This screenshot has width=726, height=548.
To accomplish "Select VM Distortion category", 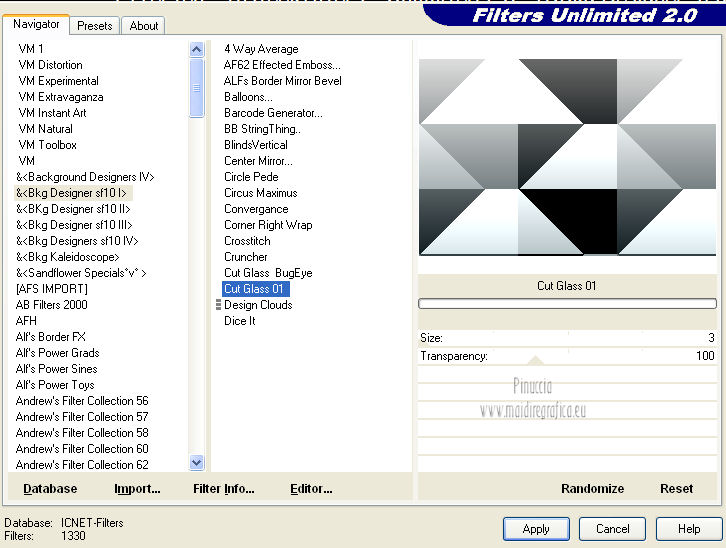I will (x=50, y=65).
